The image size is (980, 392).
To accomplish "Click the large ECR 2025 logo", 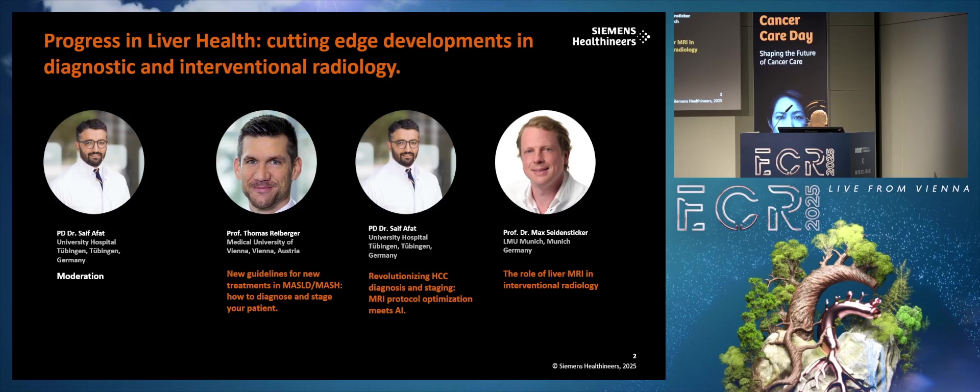I will point(749,208).
